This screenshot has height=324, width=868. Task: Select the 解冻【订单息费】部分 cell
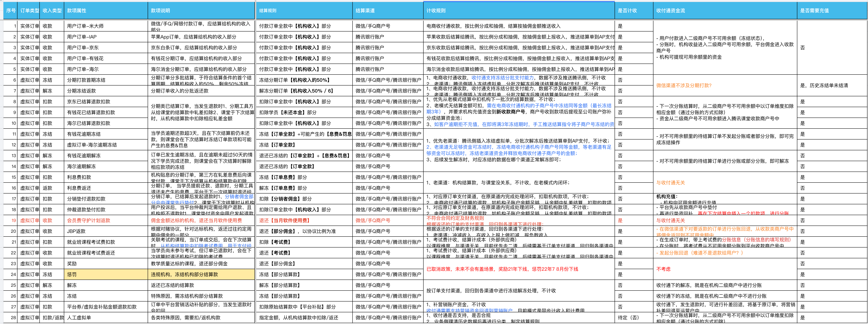coord(304,188)
